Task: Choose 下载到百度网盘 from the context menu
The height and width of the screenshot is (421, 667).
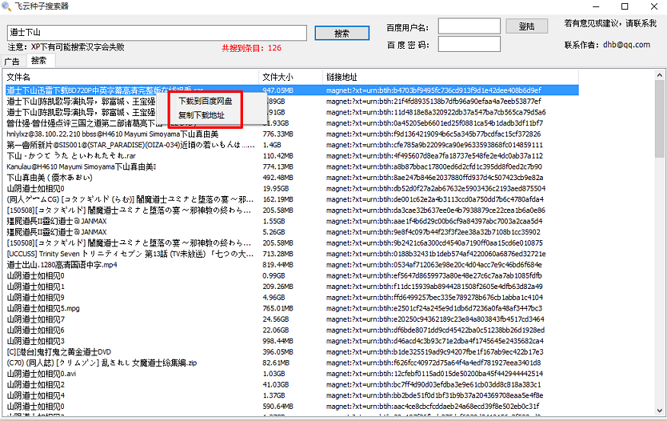Action: (x=205, y=101)
